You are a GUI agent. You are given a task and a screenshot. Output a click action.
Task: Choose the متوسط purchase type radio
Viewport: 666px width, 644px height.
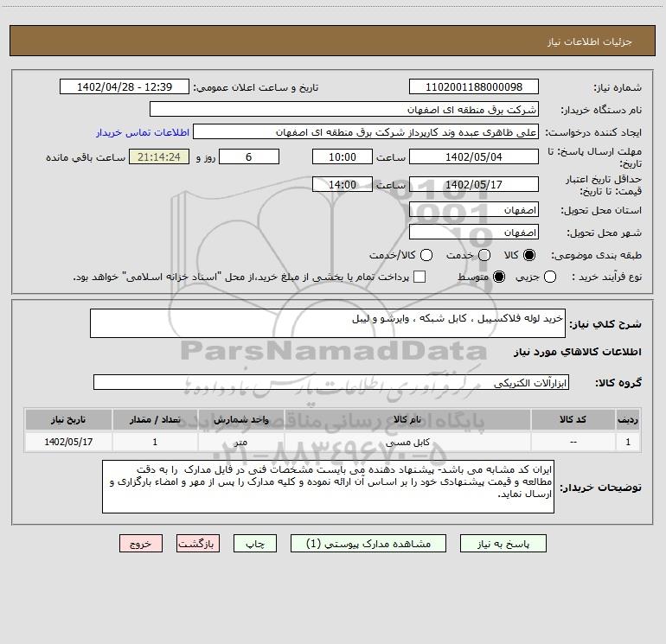tap(499, 277)
